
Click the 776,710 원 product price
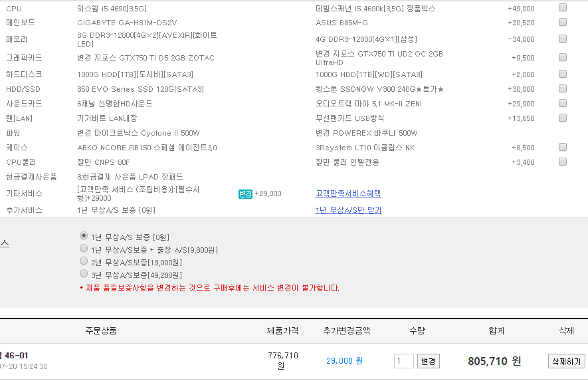coord(283,360)
